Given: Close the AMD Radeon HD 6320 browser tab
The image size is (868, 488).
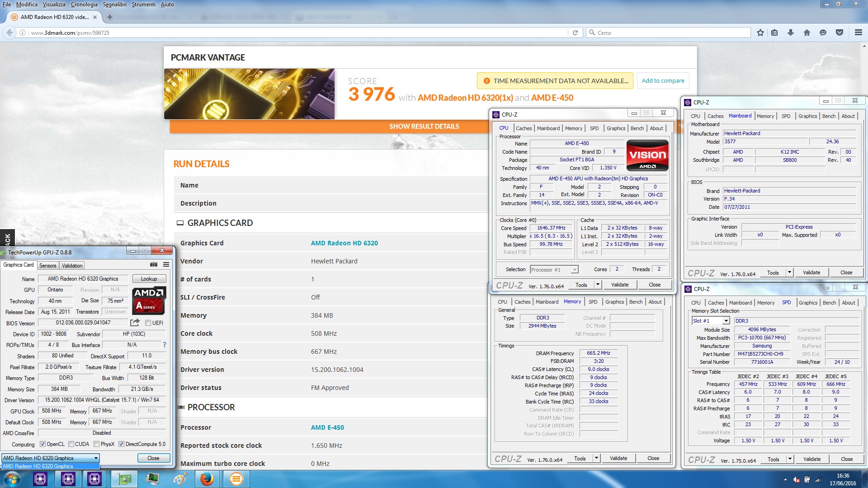Looking at the screenshot, I should [x=95, y=17].
